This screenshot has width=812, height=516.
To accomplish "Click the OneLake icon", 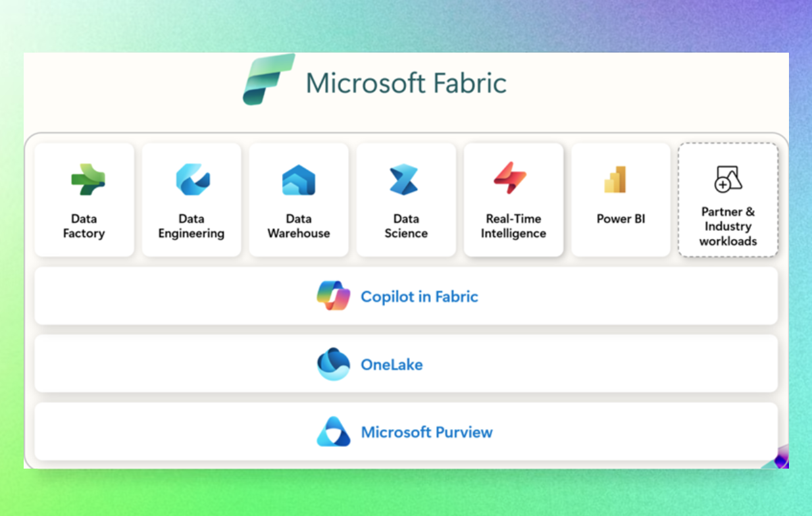I will (334, 364).
